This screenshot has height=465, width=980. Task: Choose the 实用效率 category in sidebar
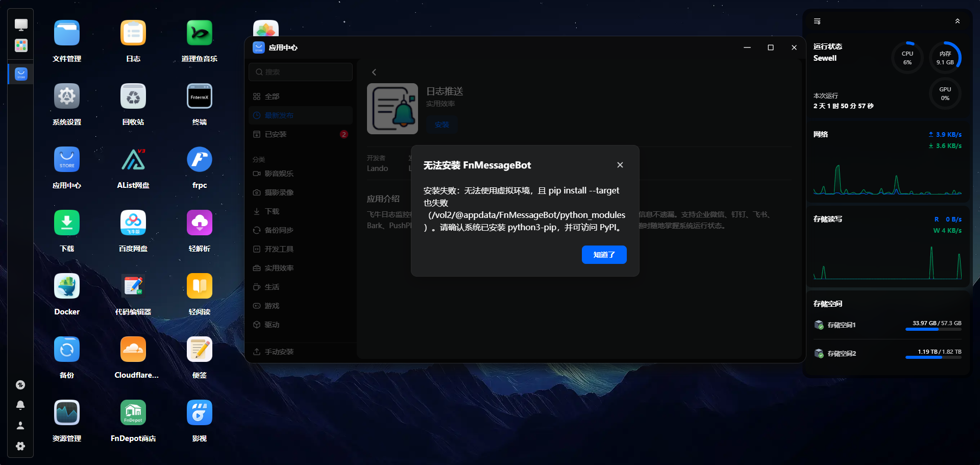tap(301, 268)
